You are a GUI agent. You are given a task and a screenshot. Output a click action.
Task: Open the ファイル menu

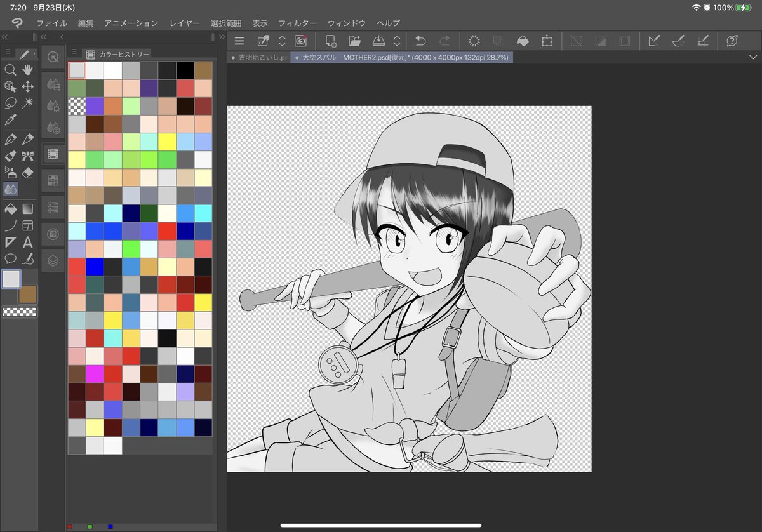pyautogui.click(x=52, y=23)
